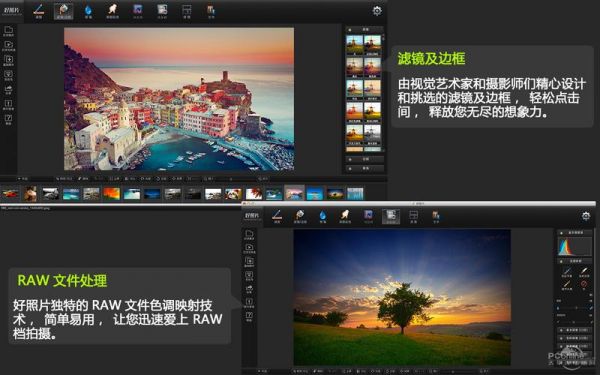The width and height of the screenshot is (600, 375).
Task: Adjust the upper slider in bottom window right panel
Action: 575,308
